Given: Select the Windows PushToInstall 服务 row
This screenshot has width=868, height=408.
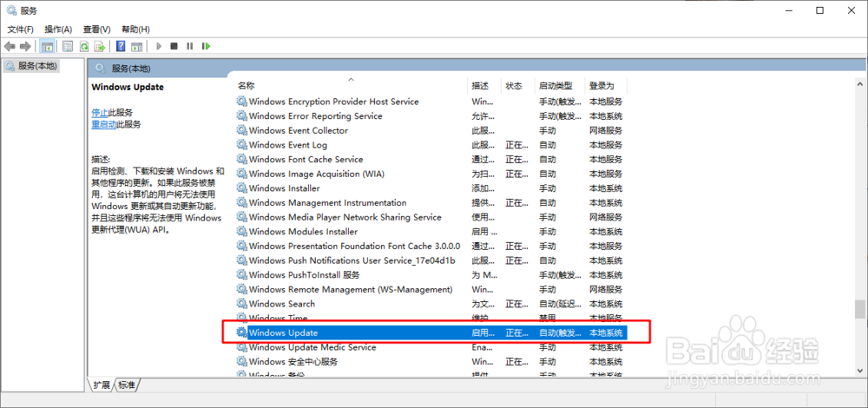Looking at the screenshot, I should point(431,274).
